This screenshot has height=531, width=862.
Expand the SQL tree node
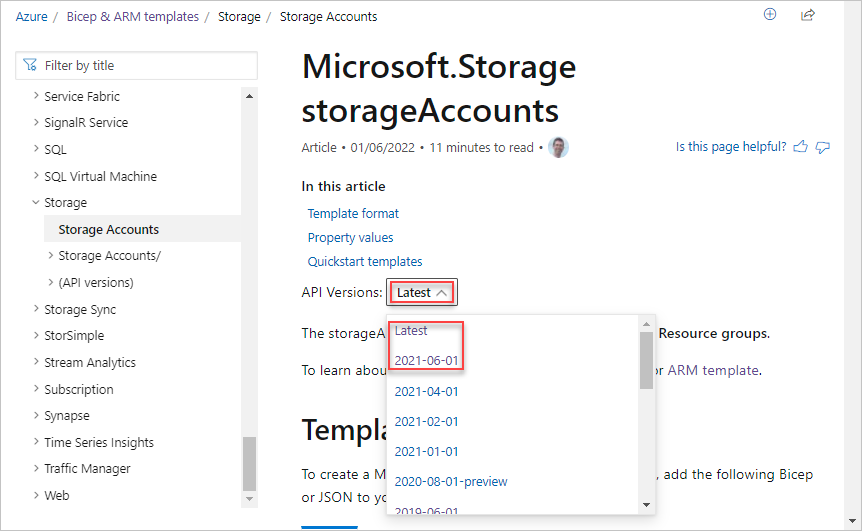click(x=36, y=149)
